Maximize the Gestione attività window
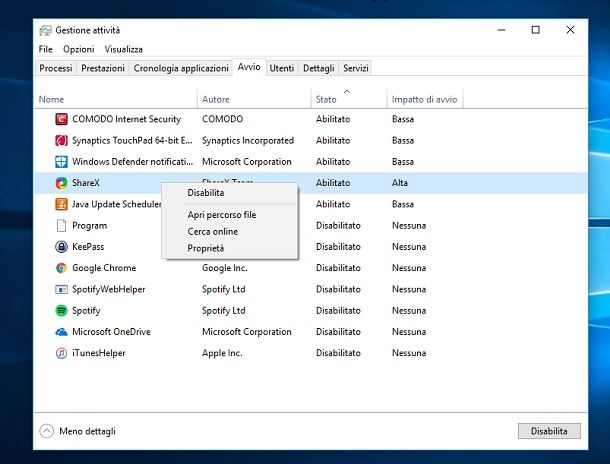The height and width of the screenshot is (464, 610). coord(536,30)
